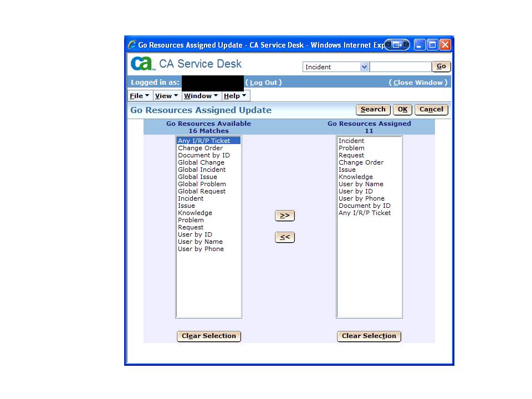Expand the Help menu
532x399 pixels.
tap(235, 96)
